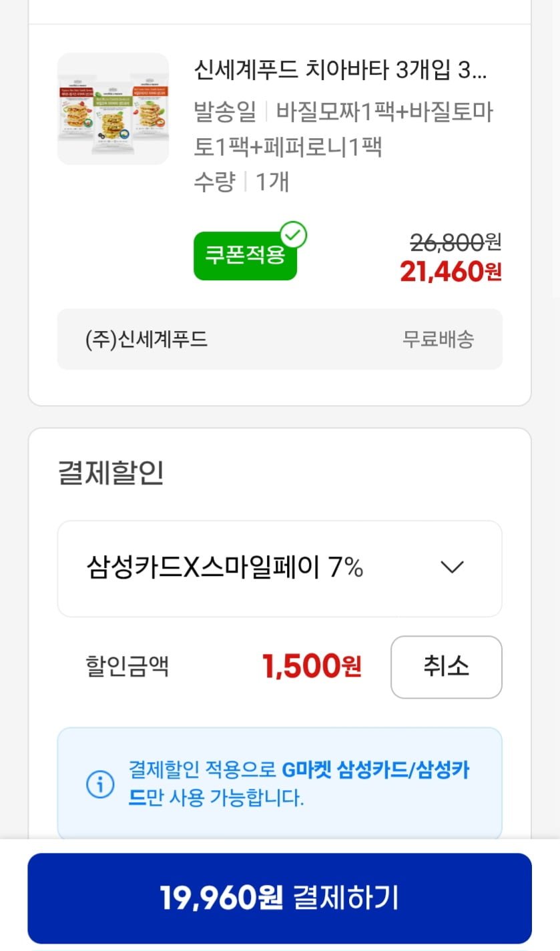Tap the green checkmark on the coupon badge
The width and height of the screenshot is (560, 951).
click(x=293, y=235)
